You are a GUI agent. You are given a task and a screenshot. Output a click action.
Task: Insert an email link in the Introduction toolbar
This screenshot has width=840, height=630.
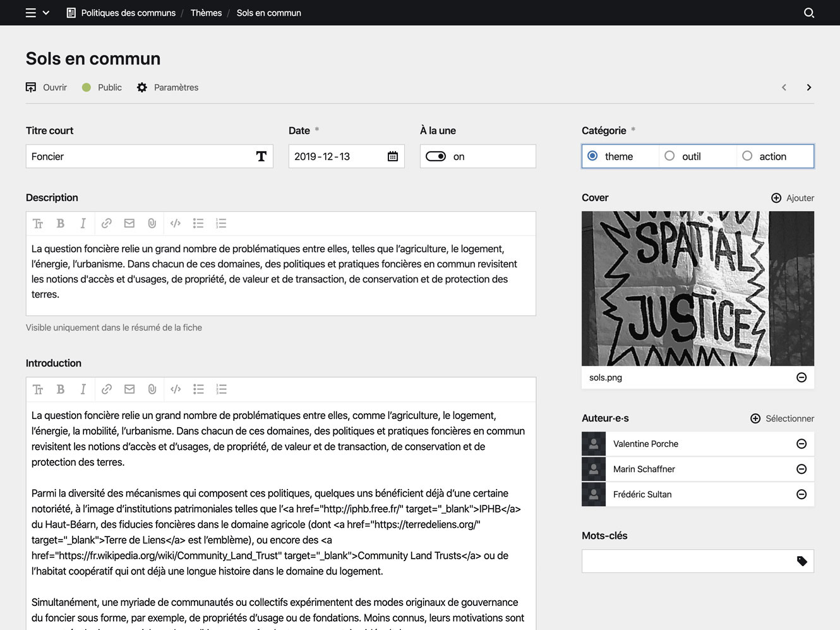click(x=129, y=389)
